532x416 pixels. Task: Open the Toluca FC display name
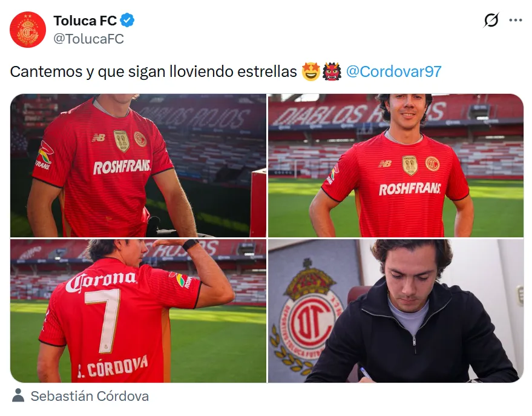point(85,21)
